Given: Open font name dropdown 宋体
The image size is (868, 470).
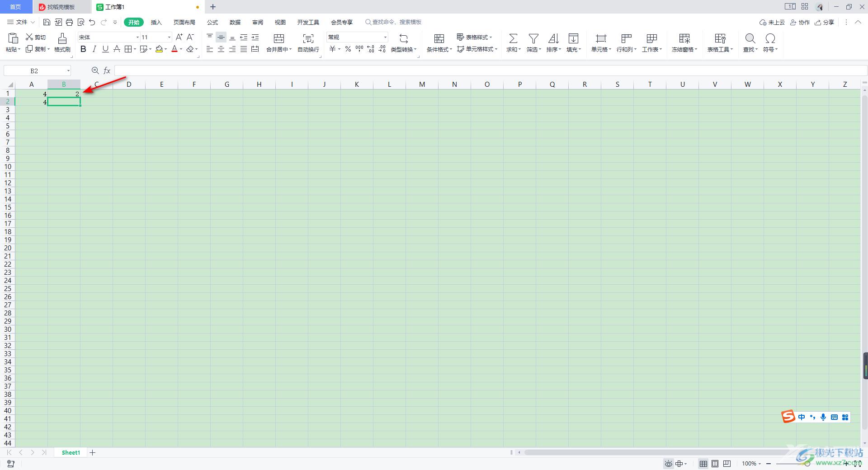Looking at the screenshot, I should [x=137, y=37].
